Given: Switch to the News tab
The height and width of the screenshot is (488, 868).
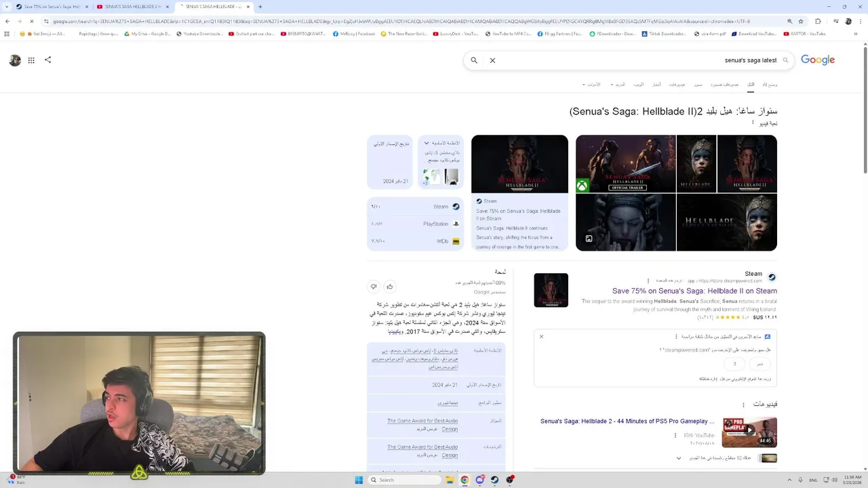Looking at the screenshot, I should click(656, 85).
